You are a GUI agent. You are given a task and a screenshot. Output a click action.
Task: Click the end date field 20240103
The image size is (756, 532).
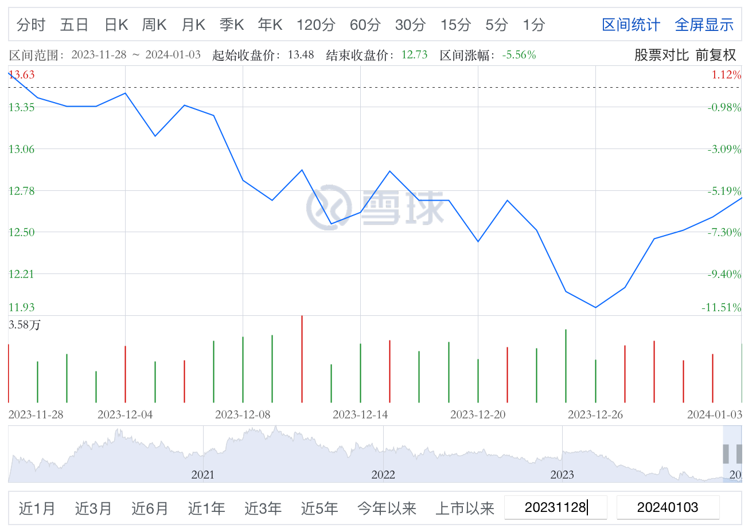pyautogui.click(x=668, y=507)
